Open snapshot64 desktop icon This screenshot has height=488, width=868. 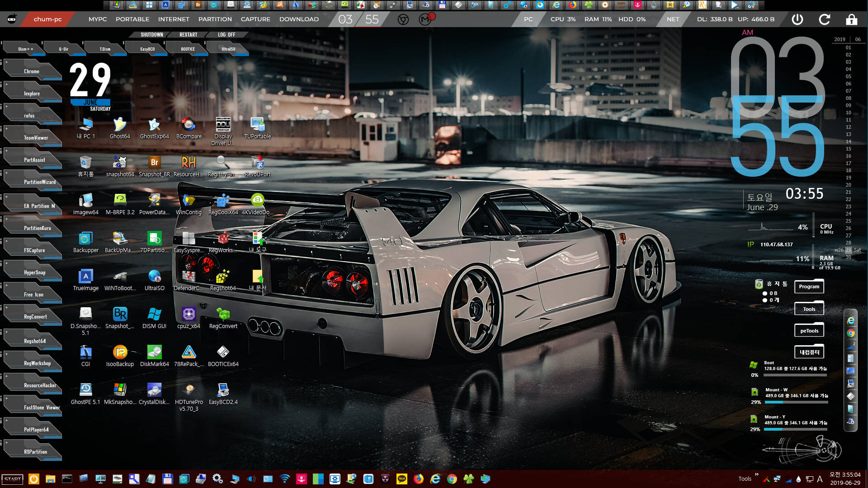pos(120,166)
